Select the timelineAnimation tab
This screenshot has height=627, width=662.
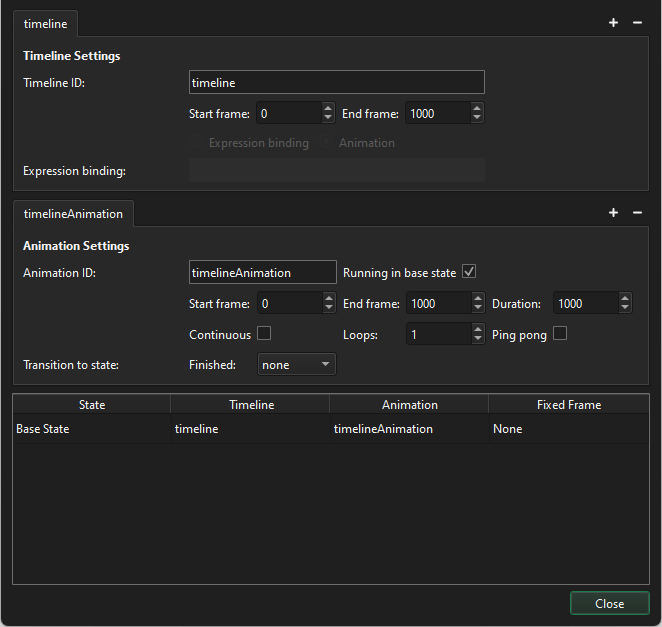point(73,213)
